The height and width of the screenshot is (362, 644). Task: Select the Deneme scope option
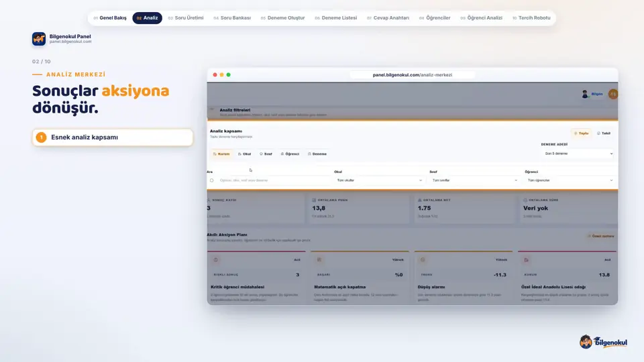[x=317, y=154]
